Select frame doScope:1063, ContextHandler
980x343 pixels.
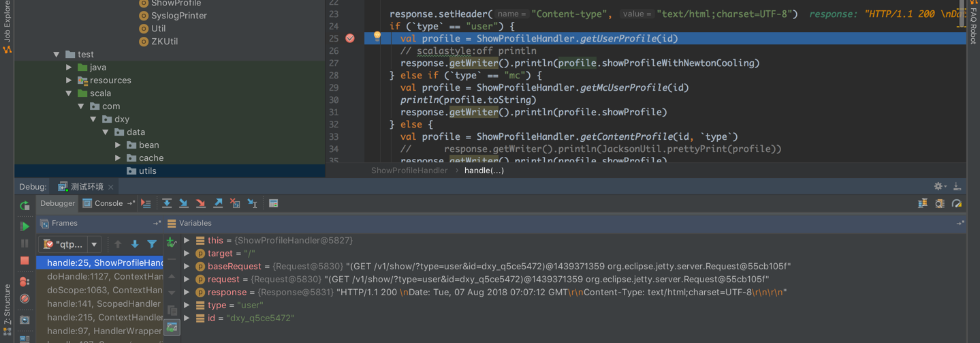[x=100, y=290]
